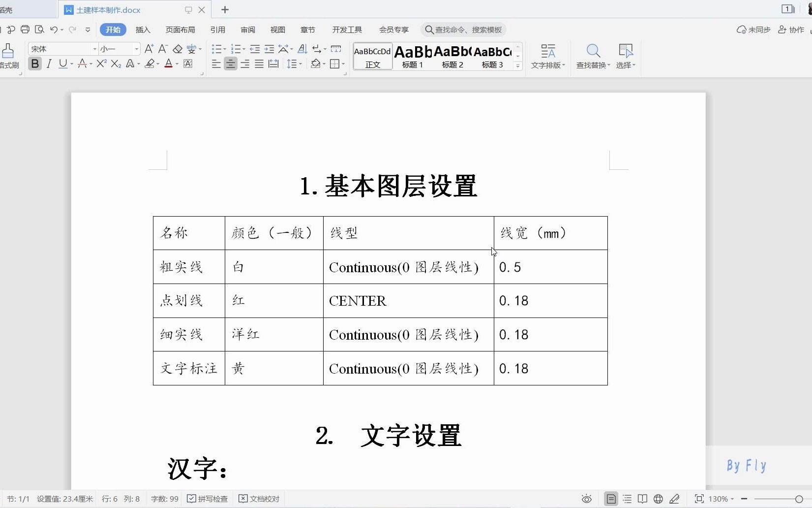Switch to the 页面布局 ribbon tab
The width and height of the screenshot is (812, 508).
pyautogui.click(x=180, y=30)
